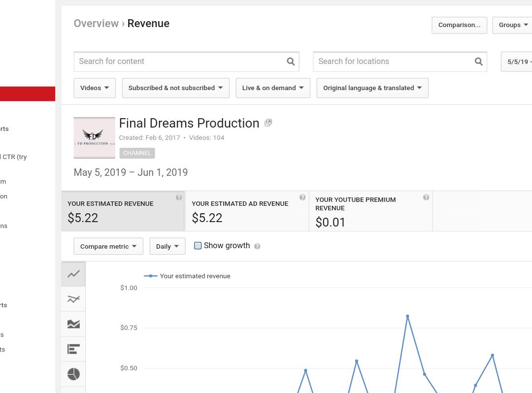Click help icon on Estimated Revenue card
The image size is (532, 393).
tap(179, 197)
